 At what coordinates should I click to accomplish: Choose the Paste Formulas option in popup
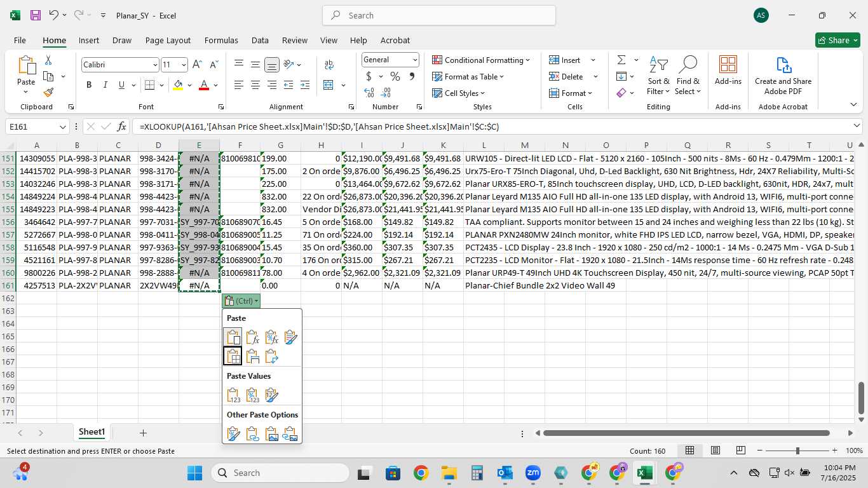pos(252,337)
